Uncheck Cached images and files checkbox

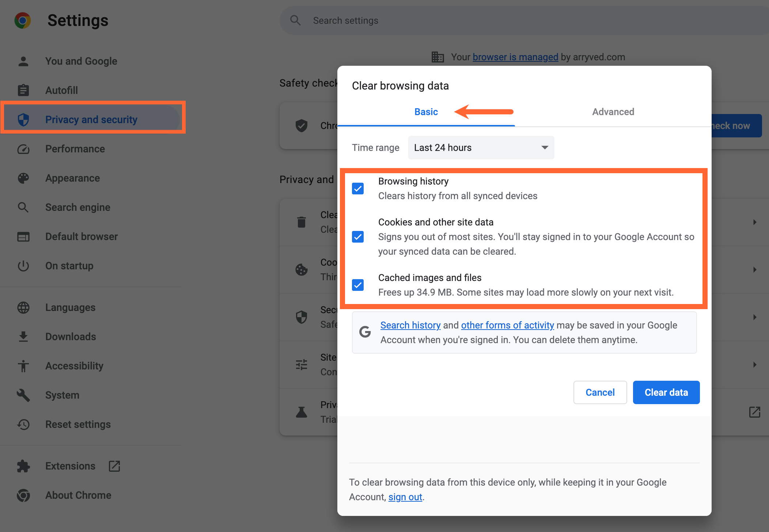[358, 285]
